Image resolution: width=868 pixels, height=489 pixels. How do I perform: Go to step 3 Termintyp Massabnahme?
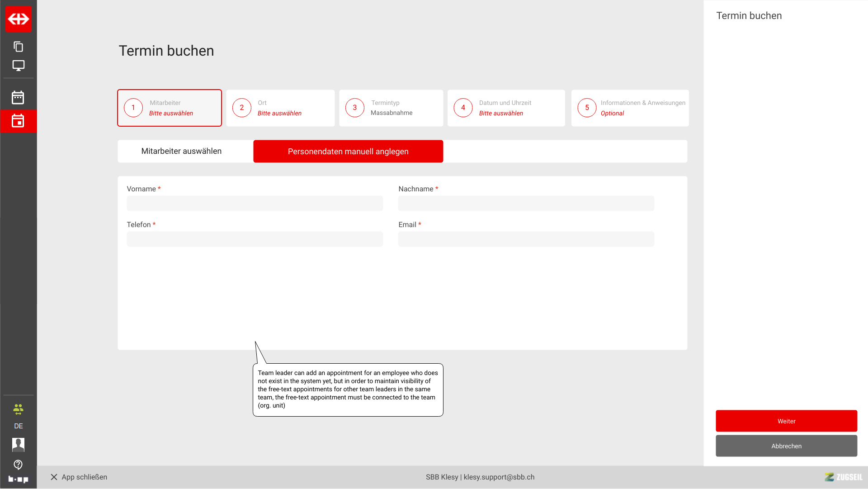point(391,108)
